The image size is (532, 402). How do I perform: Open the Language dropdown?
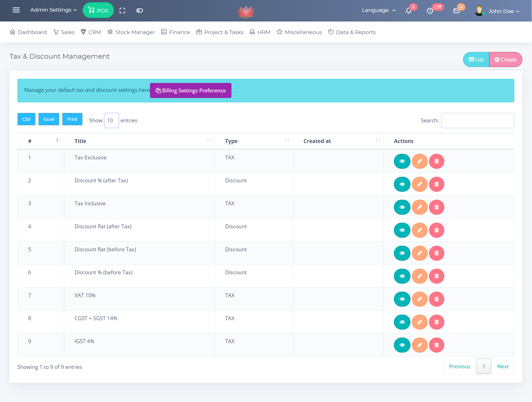click(x=378, y=10)
